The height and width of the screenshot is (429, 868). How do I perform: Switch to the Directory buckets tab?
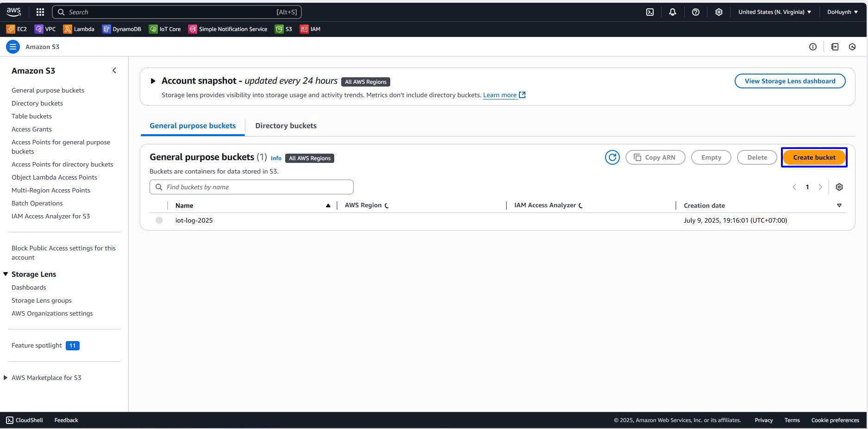[x=286, y=126]
